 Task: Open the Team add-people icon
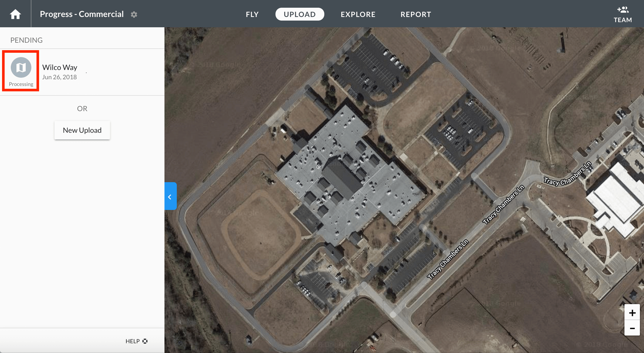pyautogui.click(x=623, y=10)
